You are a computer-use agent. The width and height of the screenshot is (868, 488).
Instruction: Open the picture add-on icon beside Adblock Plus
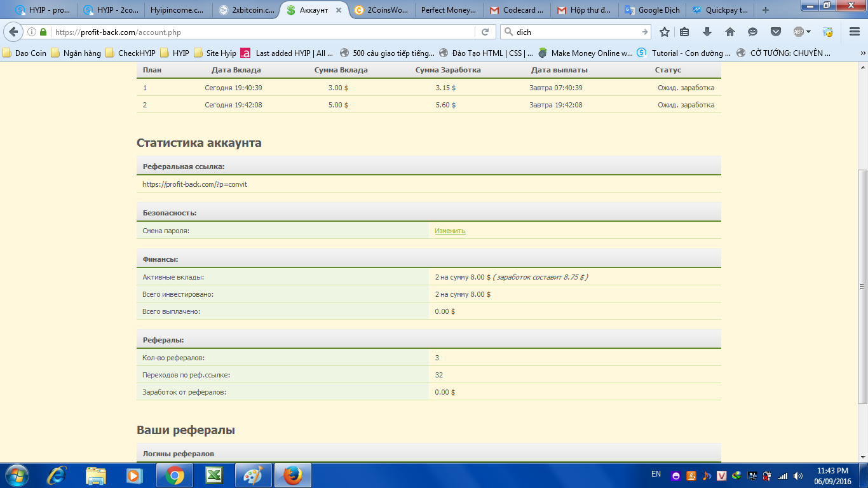tap(828, 32)
